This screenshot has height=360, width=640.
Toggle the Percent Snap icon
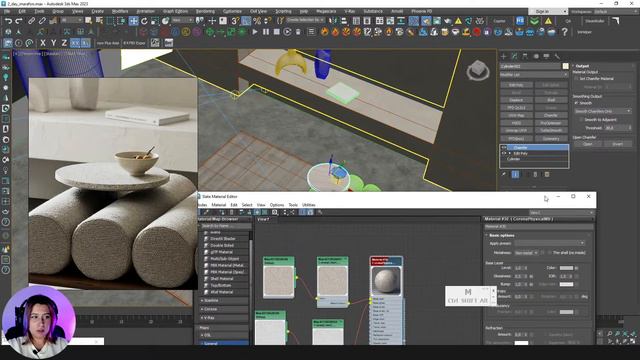coord(257,21)
